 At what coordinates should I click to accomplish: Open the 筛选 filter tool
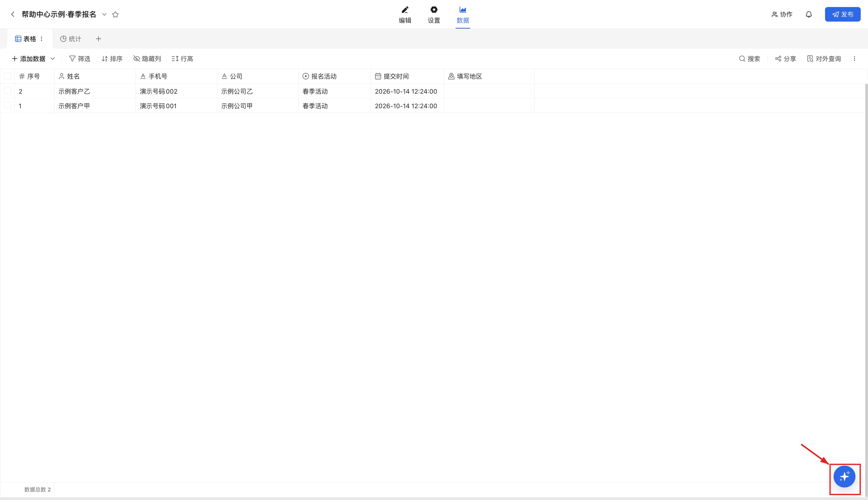pyautogui.click(x=80, y=59)
